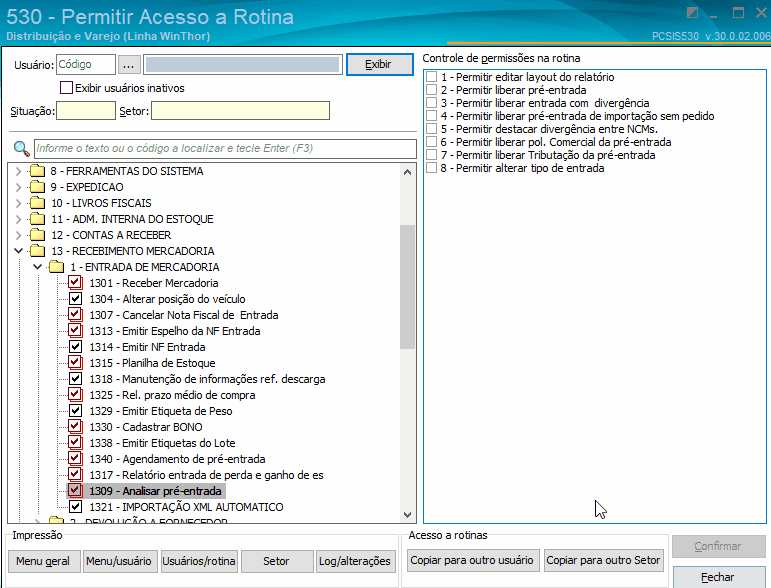Click the Menu/usuário print button
The image size is (771, 588).
click(120, 561)
